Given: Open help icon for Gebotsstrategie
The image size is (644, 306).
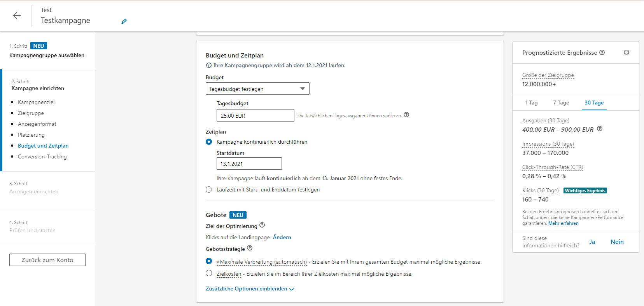Looking at the screenshot, I should click(x=250, y=248).
